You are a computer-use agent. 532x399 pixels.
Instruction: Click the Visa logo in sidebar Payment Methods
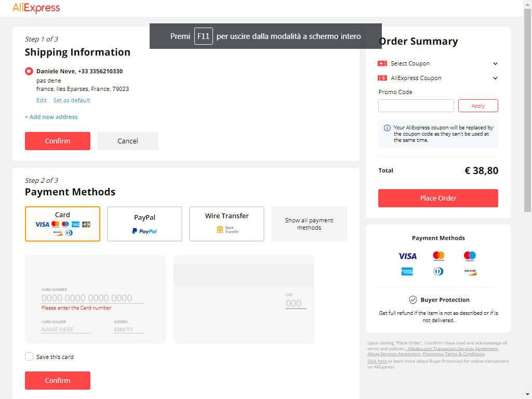(407, 256)
